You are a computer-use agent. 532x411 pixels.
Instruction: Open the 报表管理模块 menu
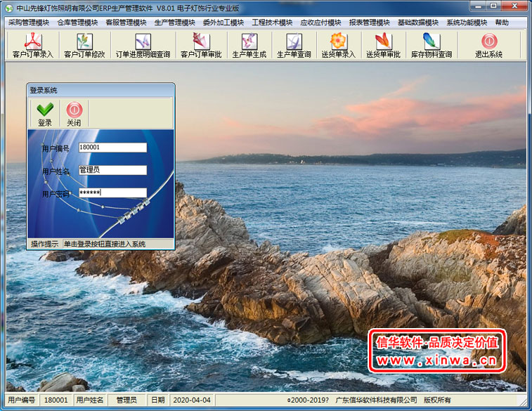point(370,22)
